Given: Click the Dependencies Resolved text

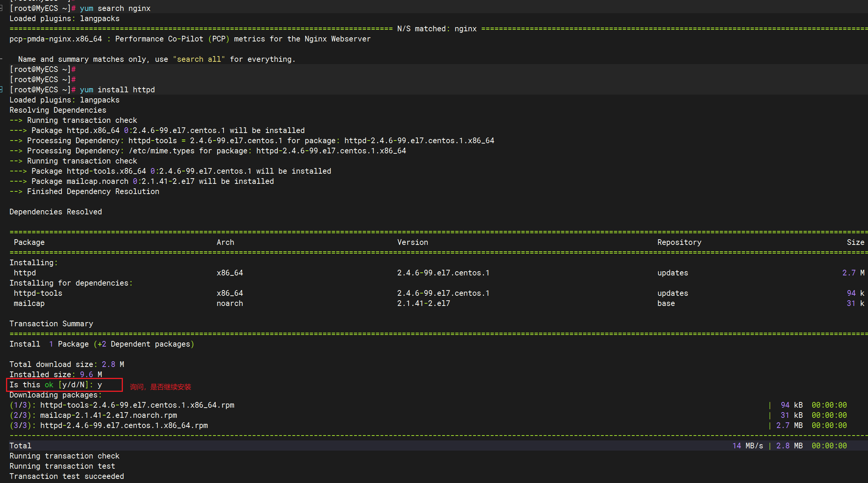Looking at the screenshot, I should click(56, 212).
